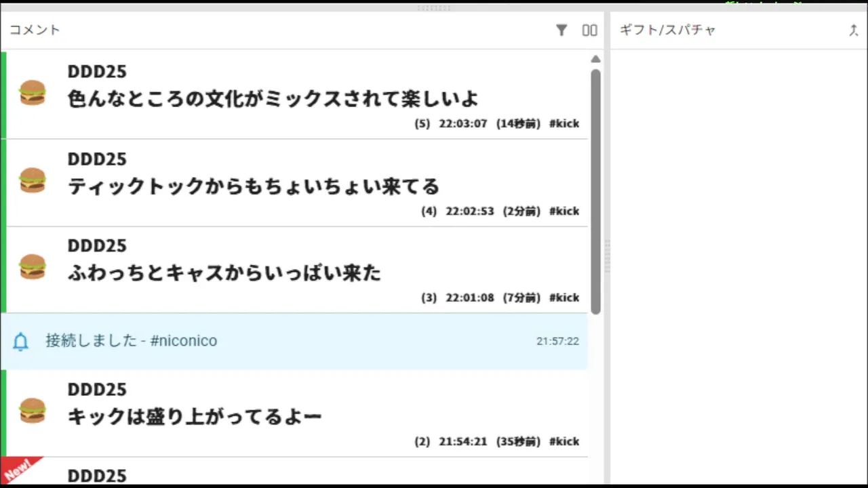The height and width of the screenshot is (488, 868).
Task: Select comment ふわっちとキャスからいっぱい来た
Action: [x=224, y=273]
